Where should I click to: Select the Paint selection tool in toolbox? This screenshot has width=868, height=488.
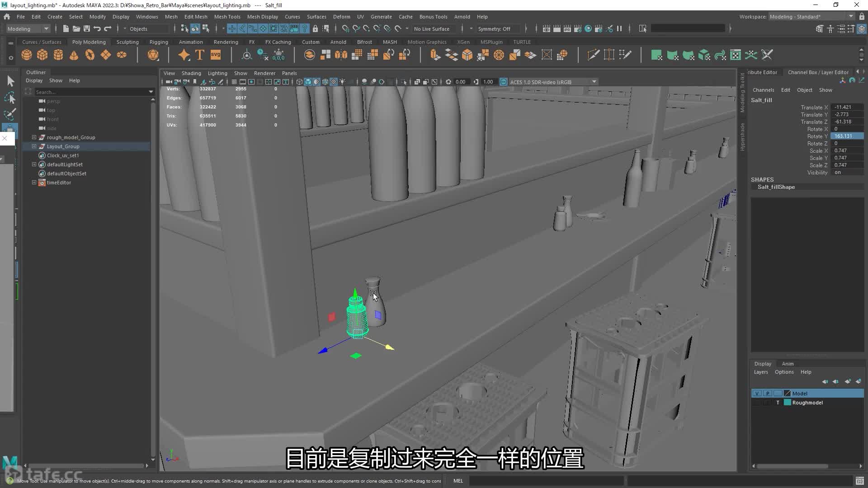(x=10, y=113)
